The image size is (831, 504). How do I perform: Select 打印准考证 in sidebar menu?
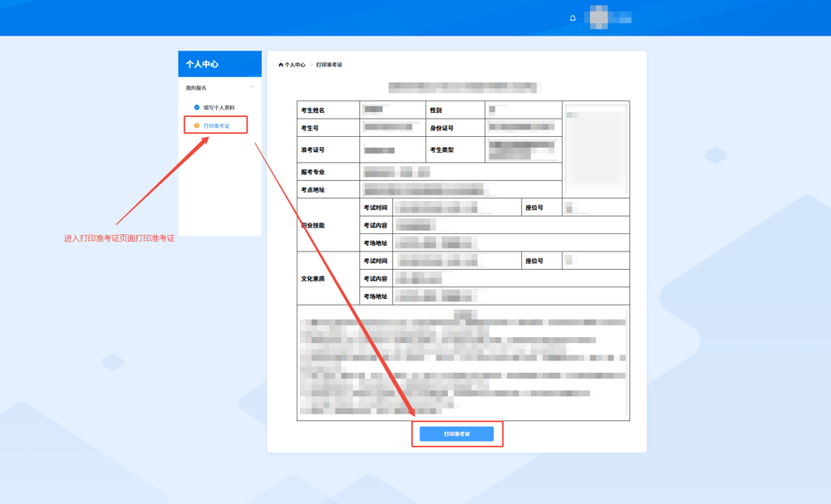point(216,126)
